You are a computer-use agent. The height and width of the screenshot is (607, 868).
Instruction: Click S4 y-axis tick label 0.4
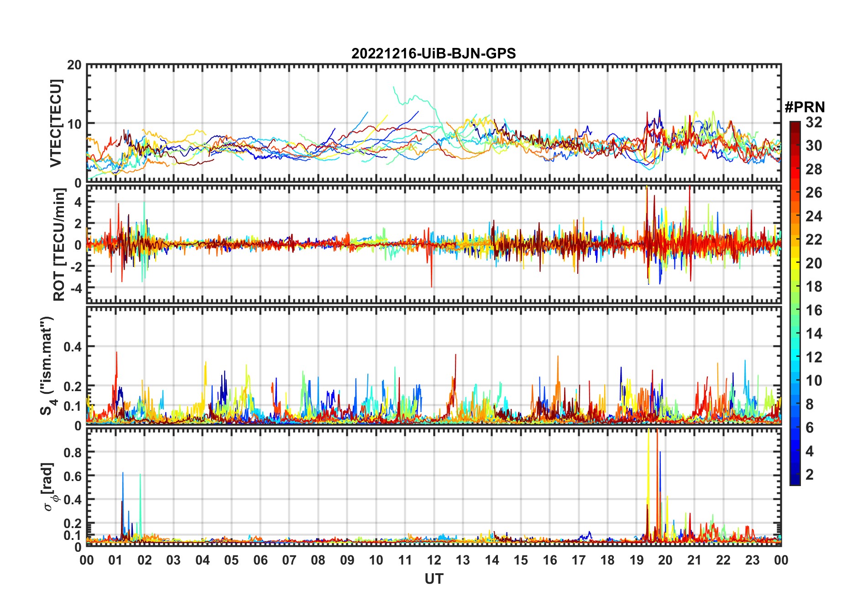pyautogui.click(x=73, y=347)
